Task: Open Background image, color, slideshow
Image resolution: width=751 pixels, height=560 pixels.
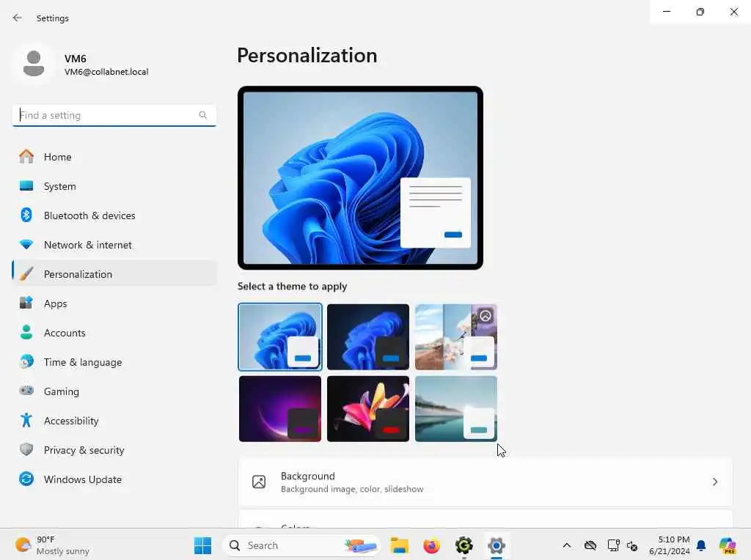Action: [x=486, y=482]
